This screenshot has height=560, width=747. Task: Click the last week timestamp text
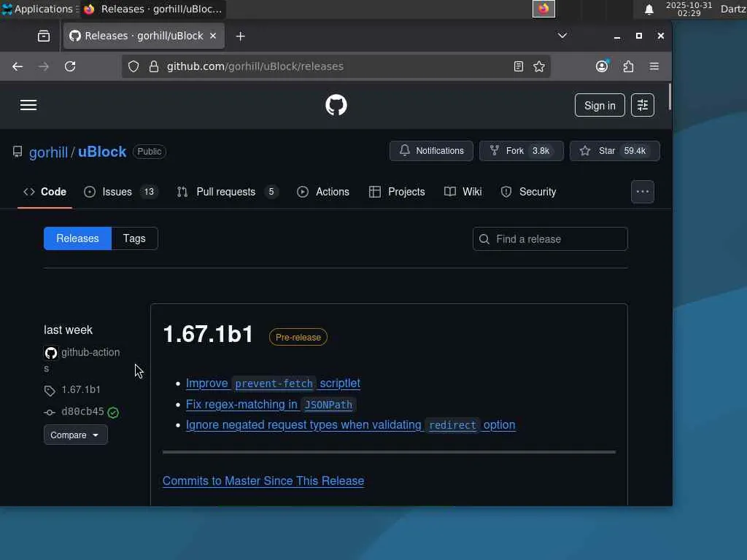68,330
